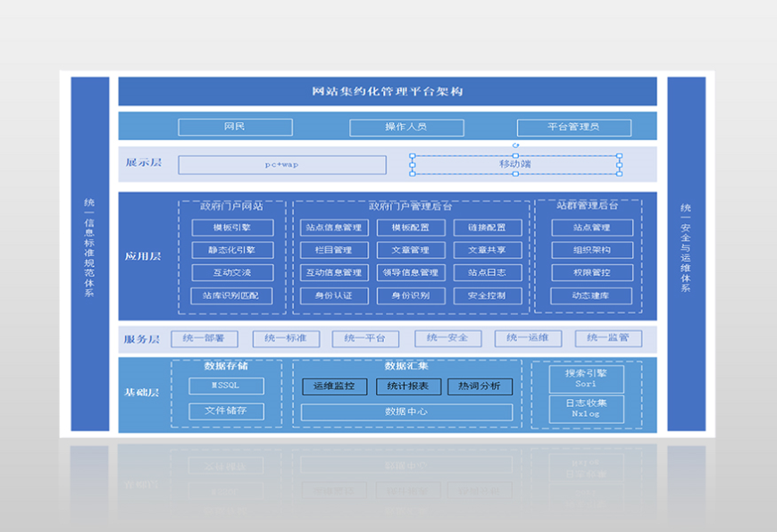777x532 pixels.
Task: Select the 操作人员 box
Action: pyautogui.click(x=405, y=128)
